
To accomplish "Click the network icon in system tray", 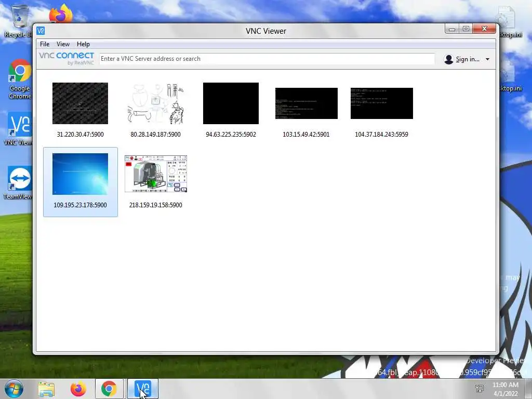I will (480, 389).
